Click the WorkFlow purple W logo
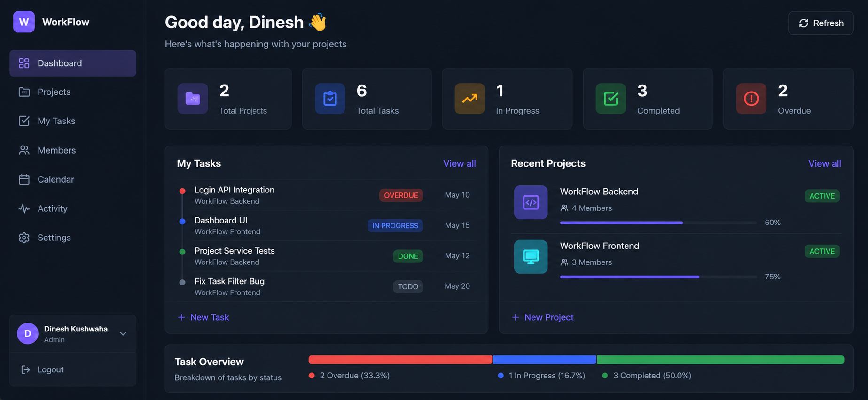868x400 pixels. pos(24,22)
